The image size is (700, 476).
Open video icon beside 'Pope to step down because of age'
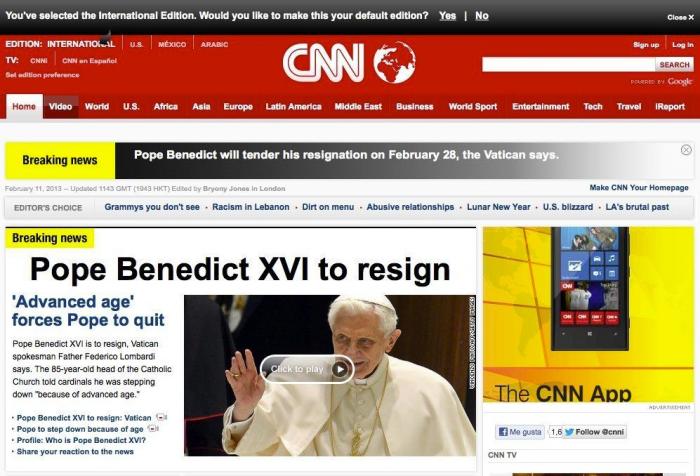(x=153, y=429)
